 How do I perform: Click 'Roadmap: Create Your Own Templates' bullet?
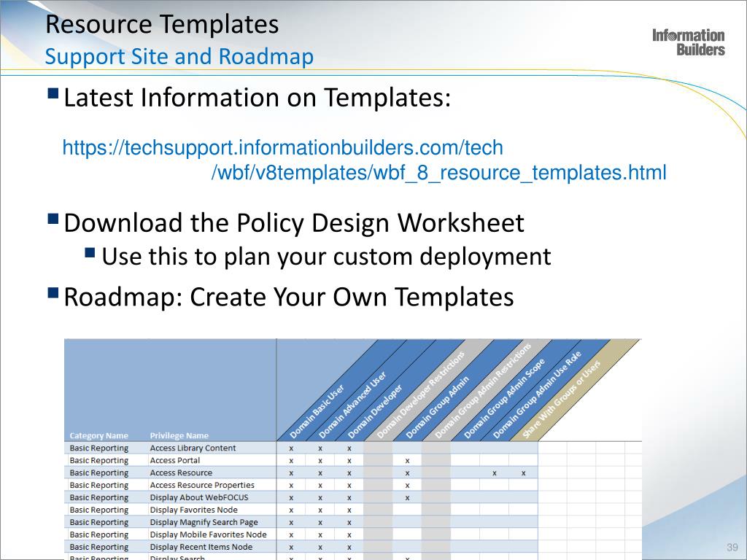pyautogui.click(x=289, y=297)
